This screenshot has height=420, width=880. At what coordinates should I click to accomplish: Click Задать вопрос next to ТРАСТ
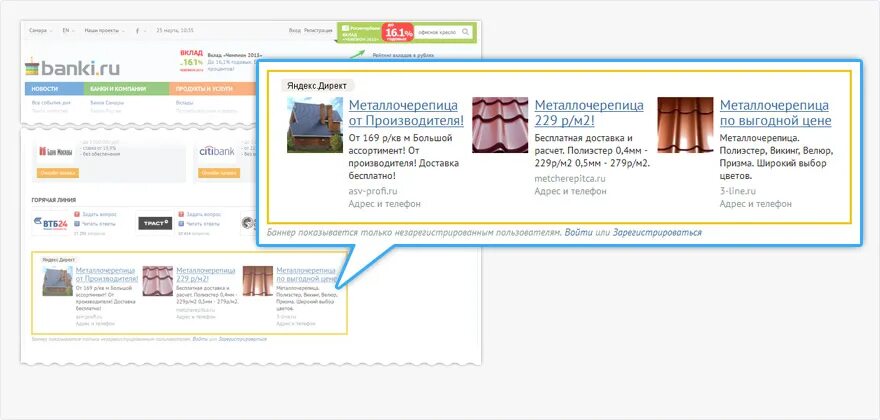point(204,214)
